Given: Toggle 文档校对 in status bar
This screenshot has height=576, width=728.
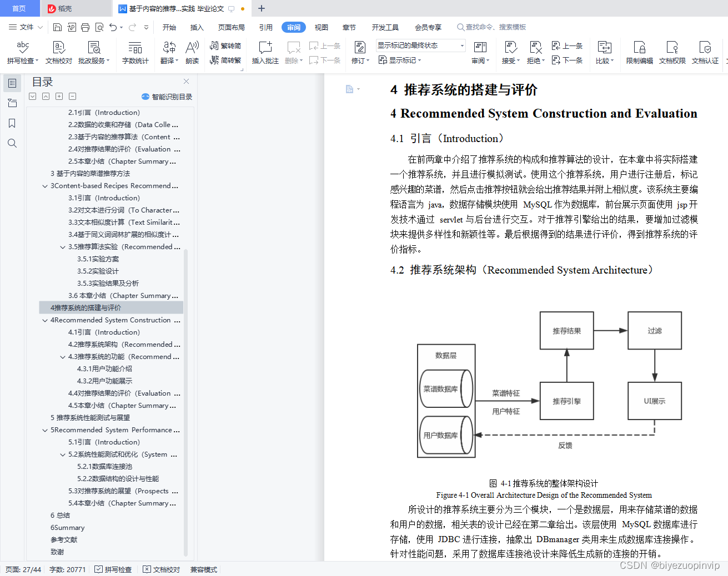Looking at the screenshot, I should tap(162, 569).
